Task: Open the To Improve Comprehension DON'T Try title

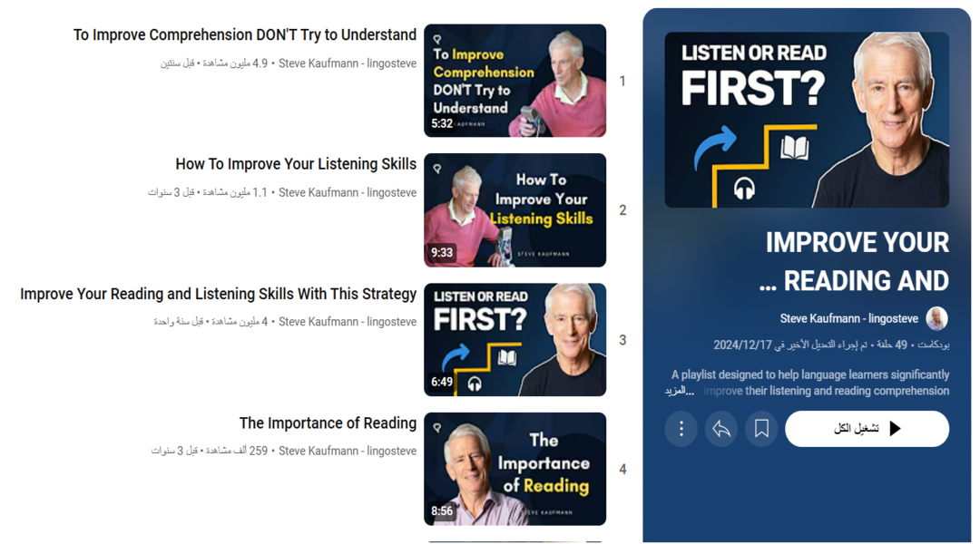Action: pyautogui.click(x=244, y=35)
